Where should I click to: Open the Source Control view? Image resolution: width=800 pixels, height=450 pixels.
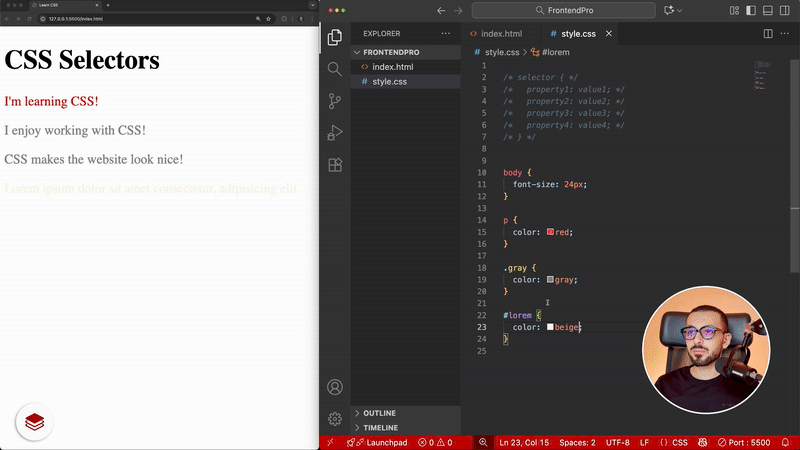335,101
